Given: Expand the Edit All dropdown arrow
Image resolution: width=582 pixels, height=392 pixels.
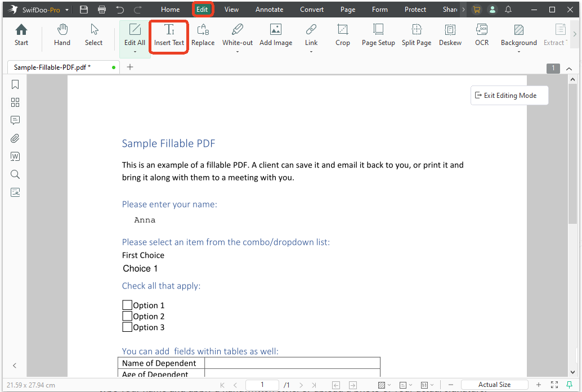Looking at the screenshot, I should [135, 52].
